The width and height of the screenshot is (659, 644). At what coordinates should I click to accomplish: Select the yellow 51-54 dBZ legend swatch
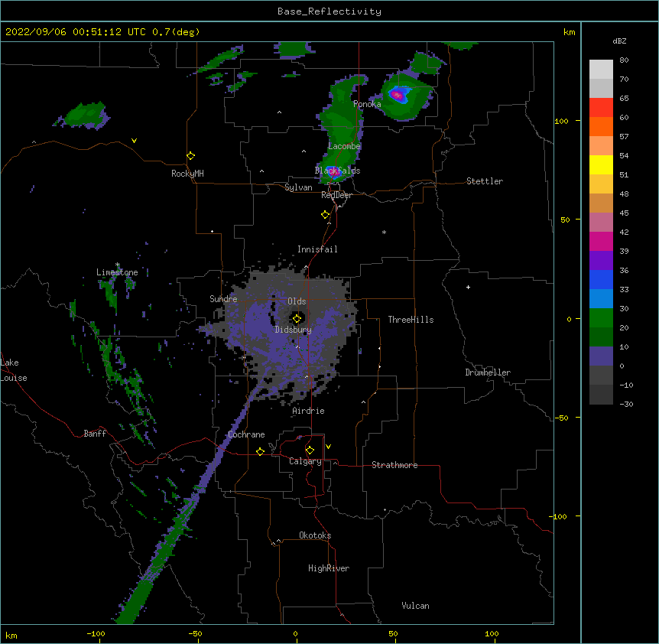point(601,164)
